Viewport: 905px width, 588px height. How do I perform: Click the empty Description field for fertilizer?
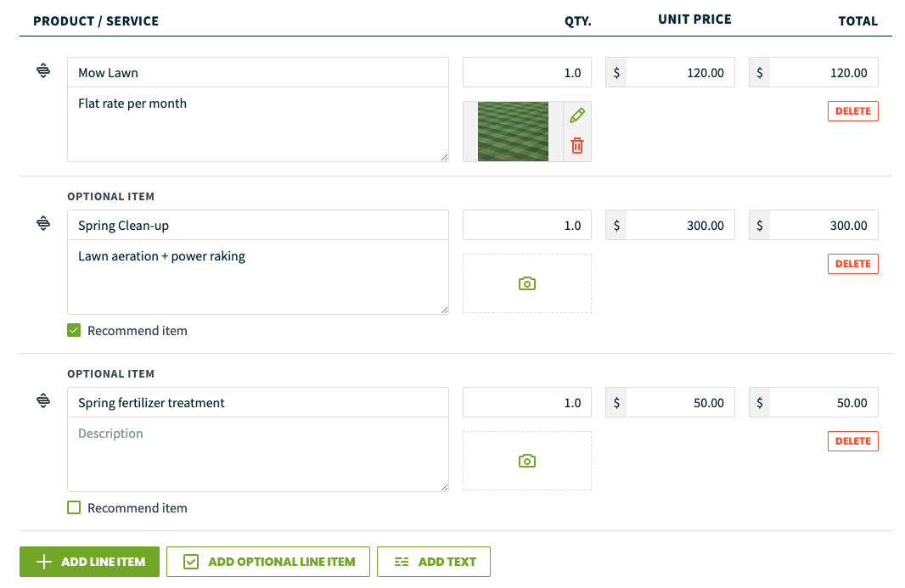tap(258, 455)
